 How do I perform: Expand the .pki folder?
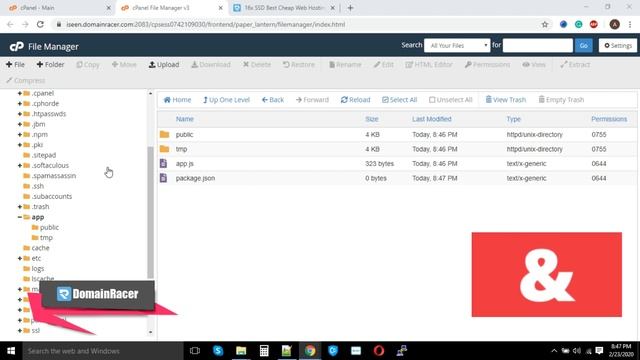[20, 144]
